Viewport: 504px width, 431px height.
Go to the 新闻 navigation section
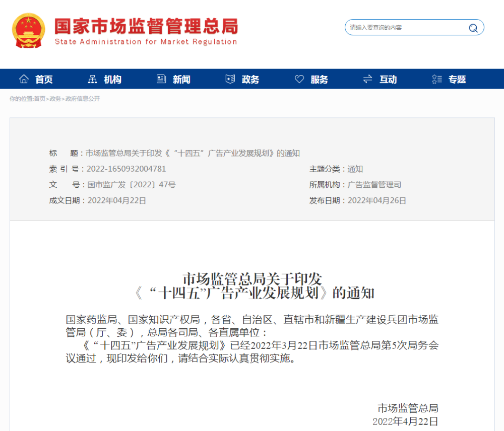point(181,80)
